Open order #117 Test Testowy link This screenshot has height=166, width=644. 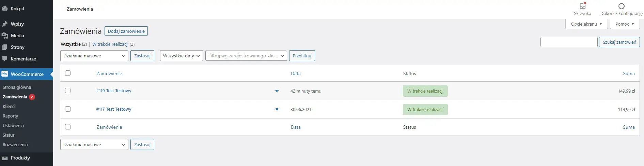point(114,109)
